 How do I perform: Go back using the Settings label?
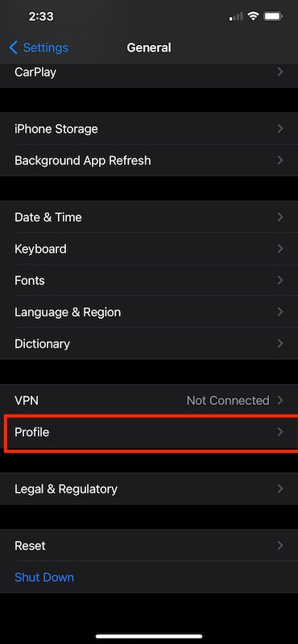[46, 47]
